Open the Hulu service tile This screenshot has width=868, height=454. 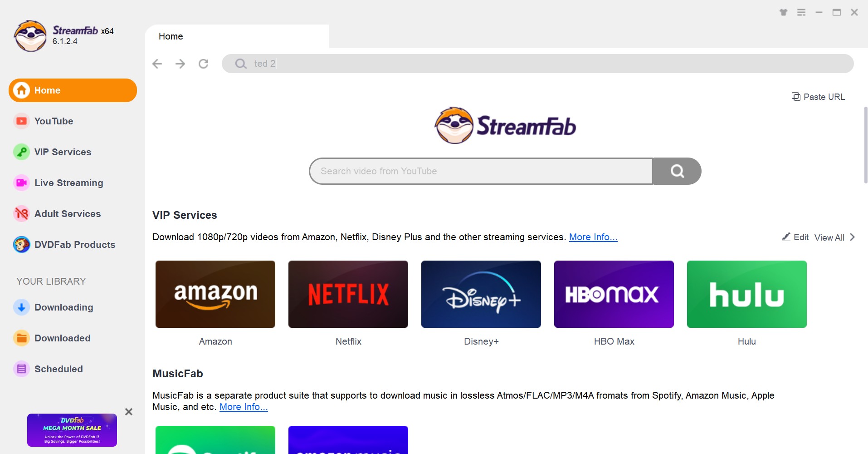(x=747, y=294)
